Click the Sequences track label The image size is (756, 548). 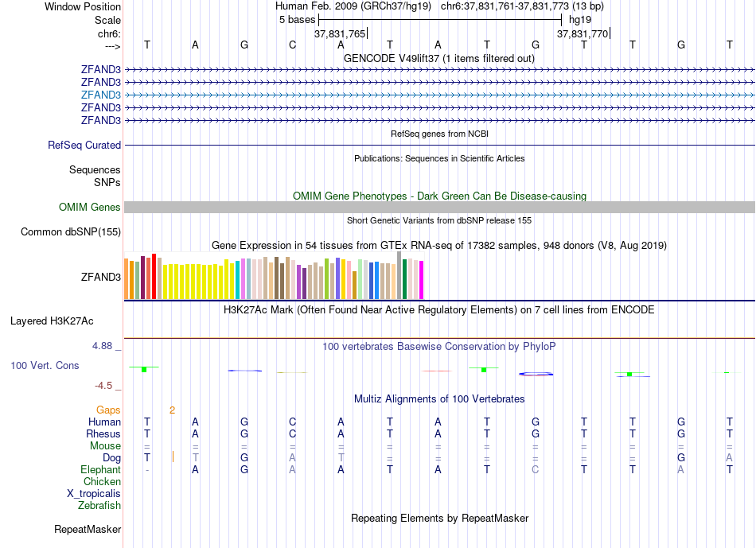(x=95, y=169)
